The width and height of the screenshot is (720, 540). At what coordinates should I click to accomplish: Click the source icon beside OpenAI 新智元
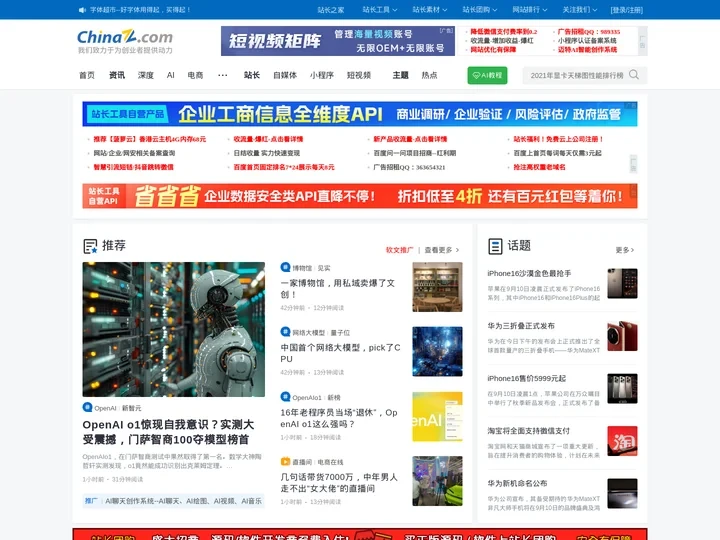click(87, 407)
